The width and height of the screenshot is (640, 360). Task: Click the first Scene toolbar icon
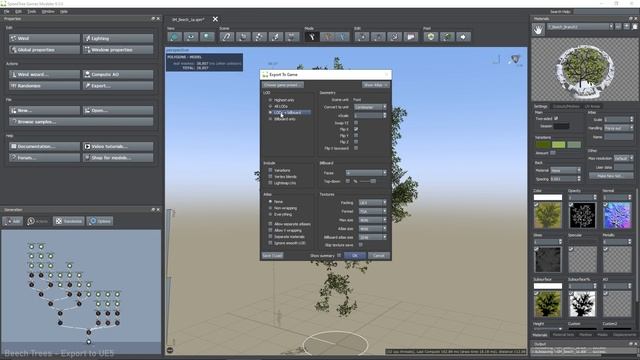pyautogui.click(x=227, y=37)
